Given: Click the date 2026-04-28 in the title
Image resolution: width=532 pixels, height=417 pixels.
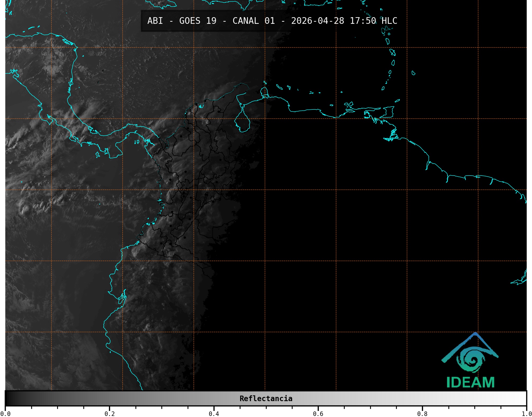Looking at the screenshot, I should [317, 21].
